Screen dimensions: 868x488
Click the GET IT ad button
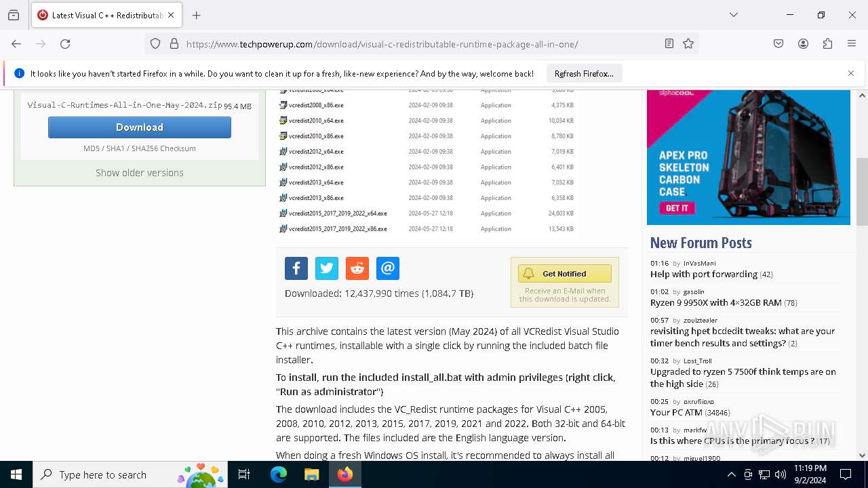coord(676,208)
